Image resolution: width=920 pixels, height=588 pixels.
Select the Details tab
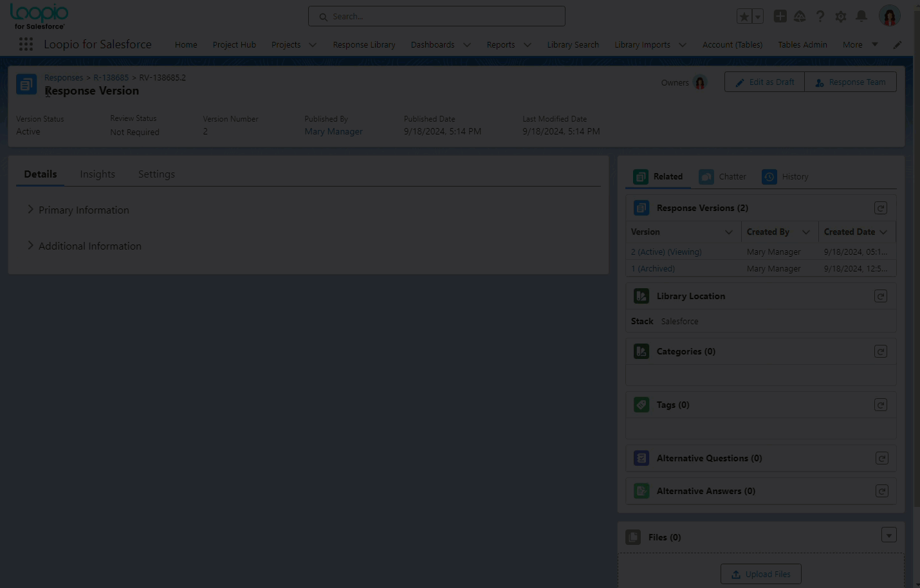point(41,174)
